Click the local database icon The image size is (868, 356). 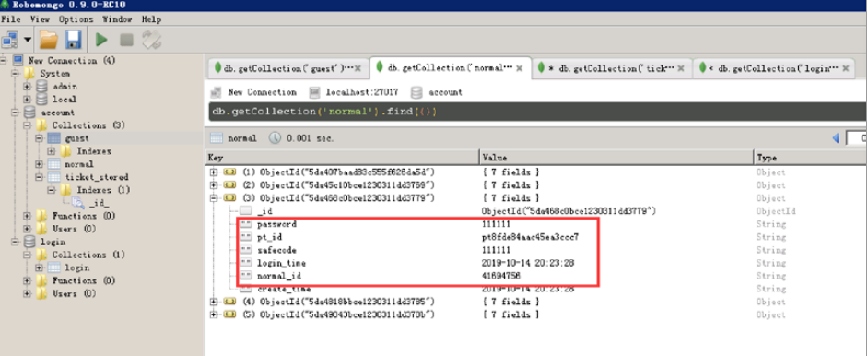click(x=42, y=99)
